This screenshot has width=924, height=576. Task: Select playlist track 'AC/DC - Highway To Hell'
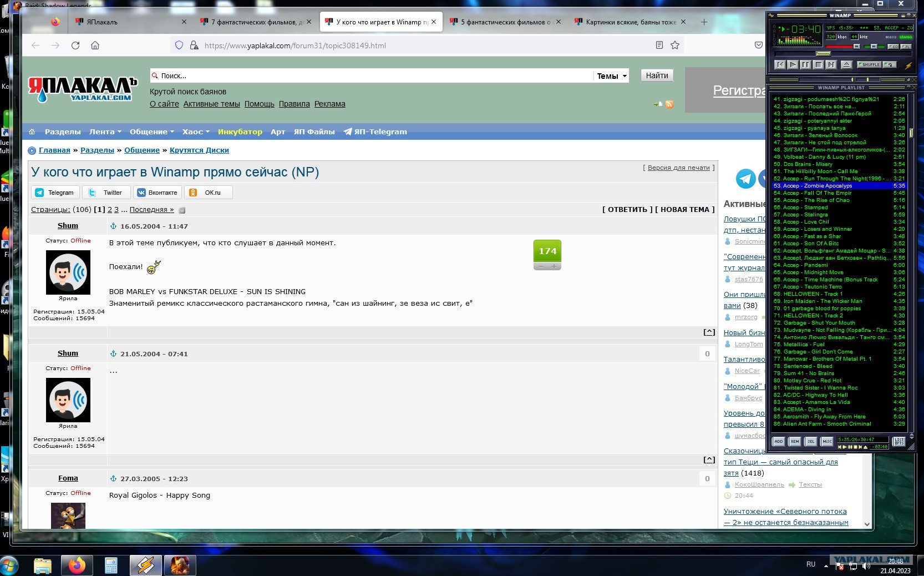[839, 395]
